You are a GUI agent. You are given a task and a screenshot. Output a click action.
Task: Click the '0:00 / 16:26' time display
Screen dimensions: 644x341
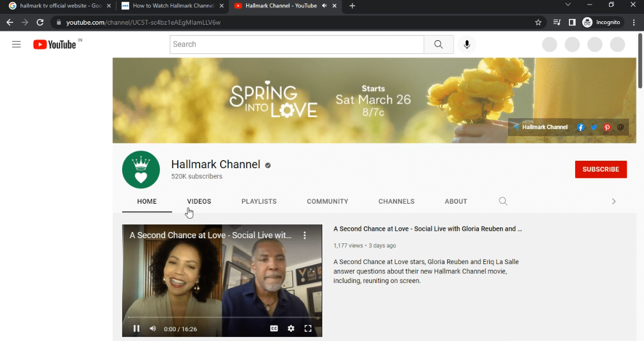[x=180, y=329]
